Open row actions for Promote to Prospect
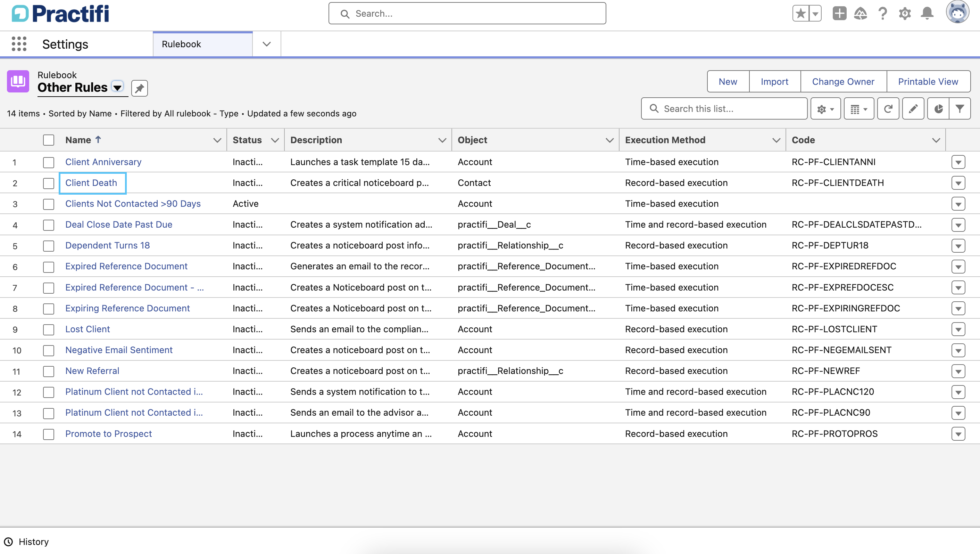980x554 pixels. click(958, 434)
